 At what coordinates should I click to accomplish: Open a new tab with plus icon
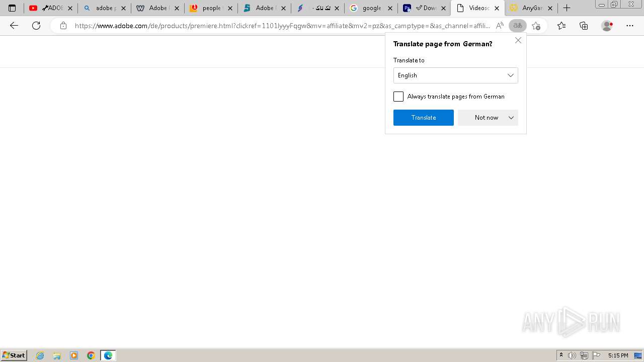567,8
